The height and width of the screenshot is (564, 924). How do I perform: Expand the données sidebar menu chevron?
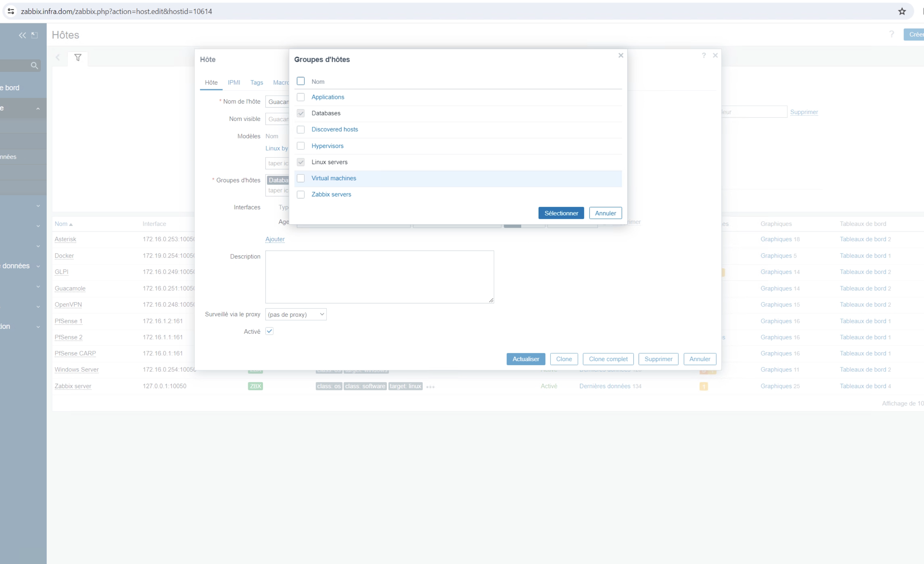point(38,266)
